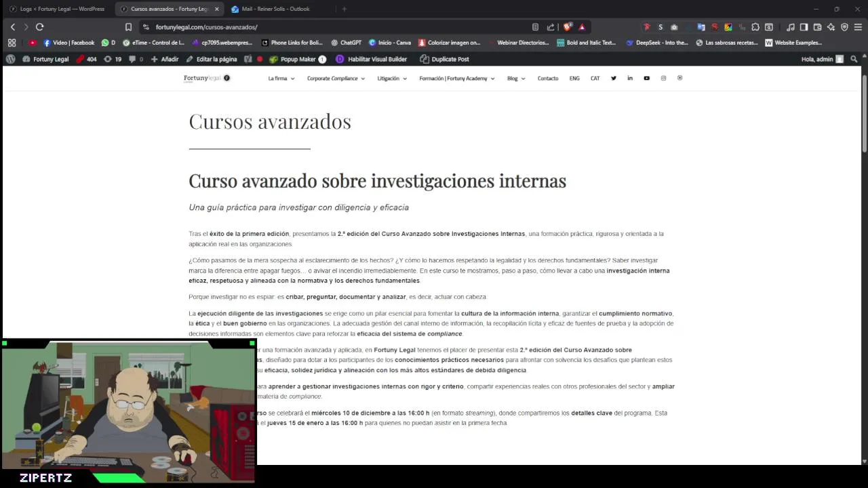Open the extensions puzzle-piece menu
This screenshot has height=488, width=868.
coord(755,27)
